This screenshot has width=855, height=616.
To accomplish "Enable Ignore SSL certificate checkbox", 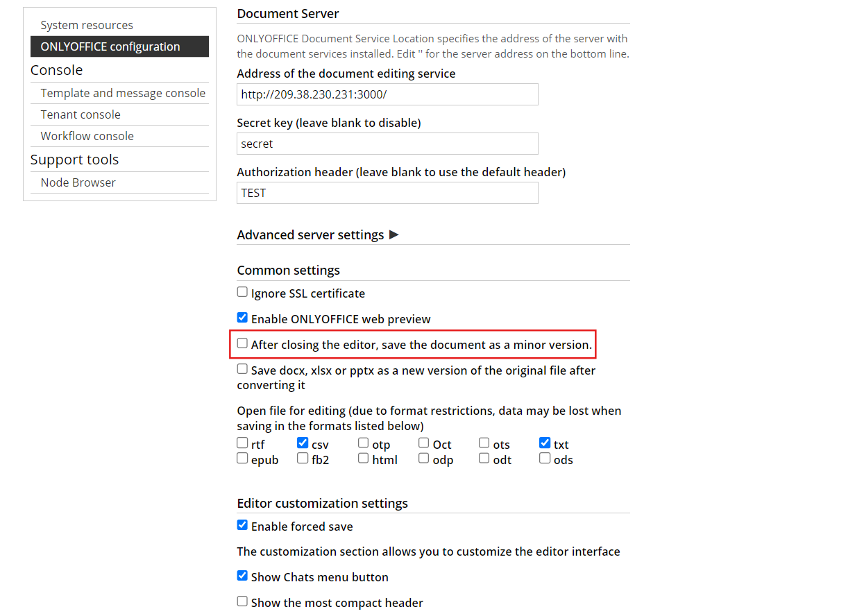I will coord(242,293).
